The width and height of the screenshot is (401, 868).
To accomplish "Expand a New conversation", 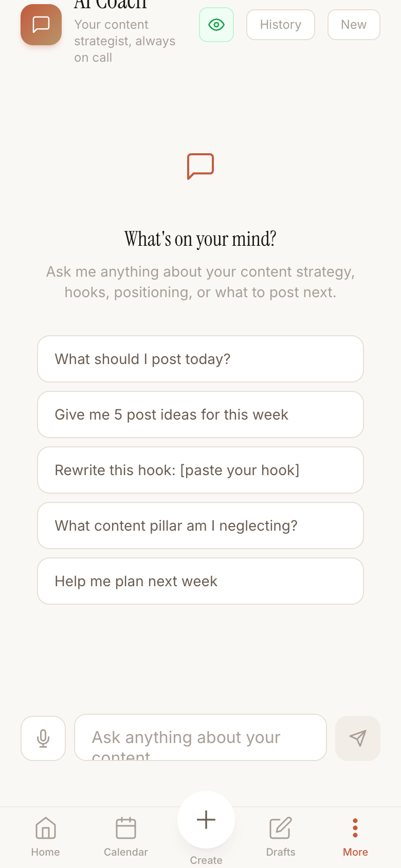I will [x=354, y=24].
